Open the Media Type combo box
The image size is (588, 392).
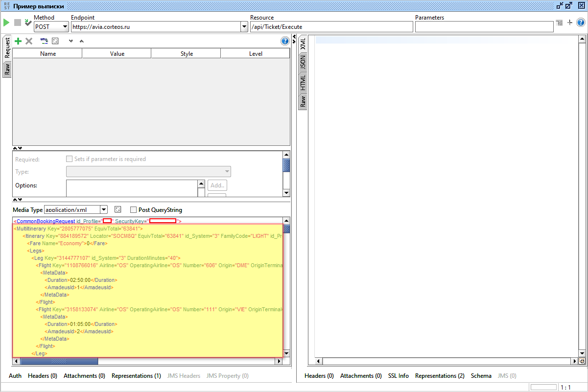click(103, 210)
